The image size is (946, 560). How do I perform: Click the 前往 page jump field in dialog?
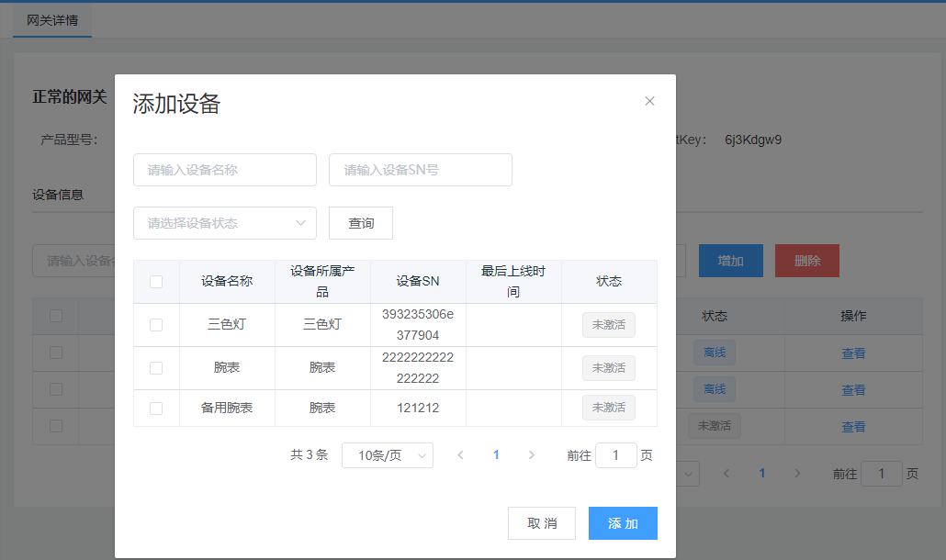615,455
